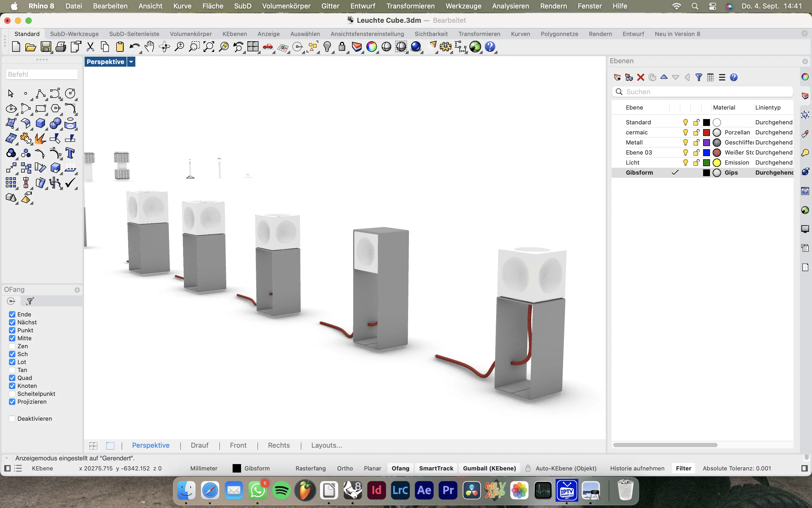Click the lock objects padlock icon
This screenshot has width=812, height=508.
(x=342, y=47)
